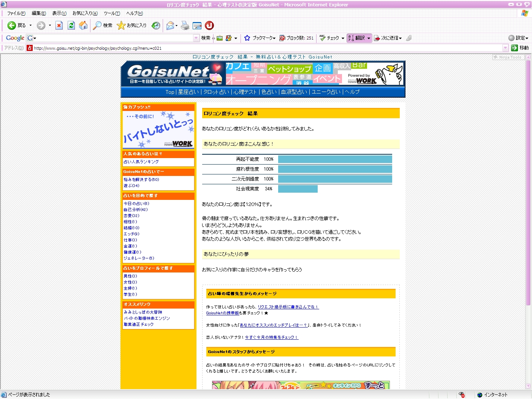Click inside the Google toolbar search field

[116, 38]
